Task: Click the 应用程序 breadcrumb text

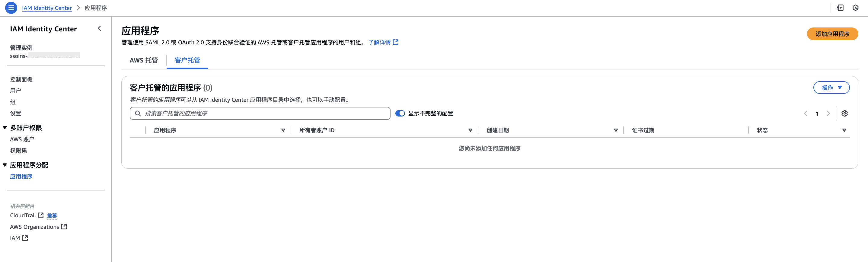Action: 96,8
